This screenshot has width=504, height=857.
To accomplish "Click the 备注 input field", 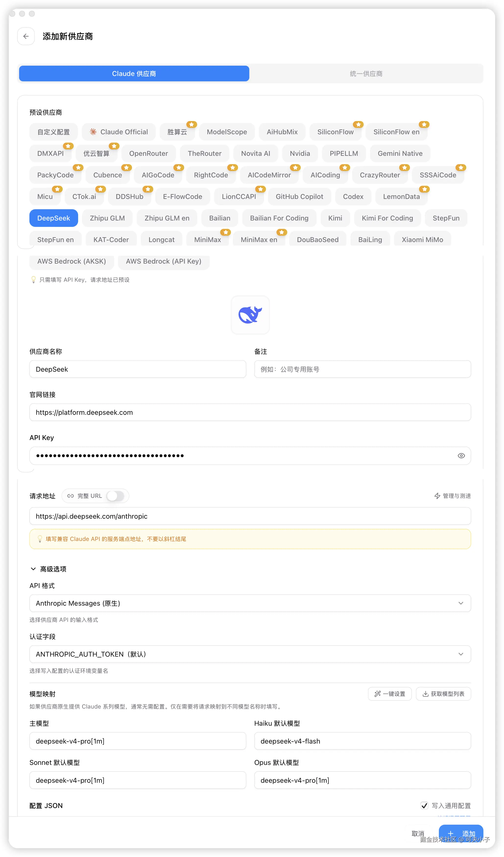I will pos(362,369).
